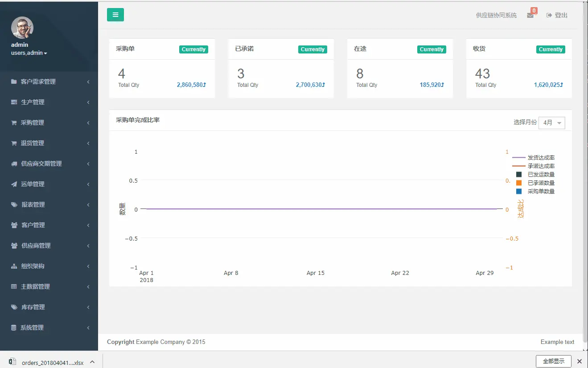Click the hamburger menu toggle button
Image resolution: width=588 pixels, height=368 pixels.
click(x=115, y=15)
